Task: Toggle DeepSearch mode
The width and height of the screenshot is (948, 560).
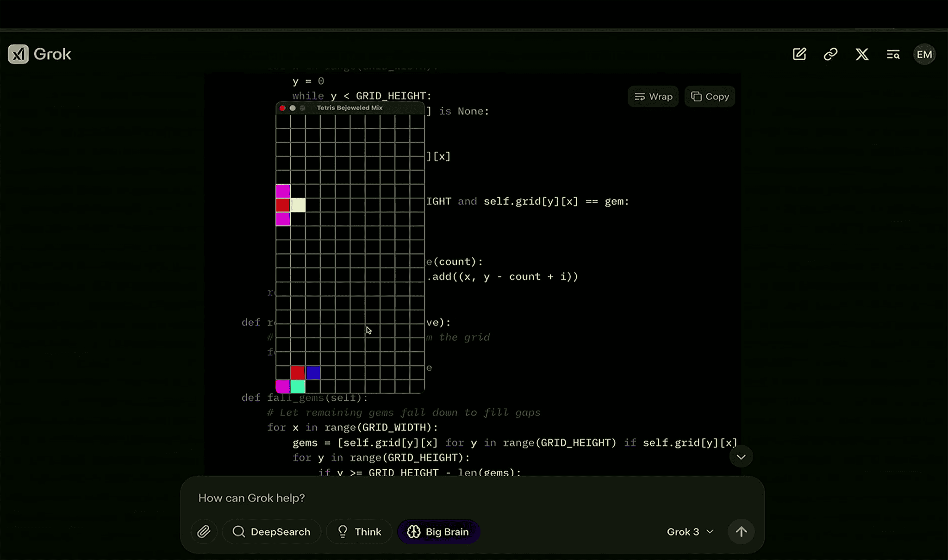Action: click(x=271, y=532)
